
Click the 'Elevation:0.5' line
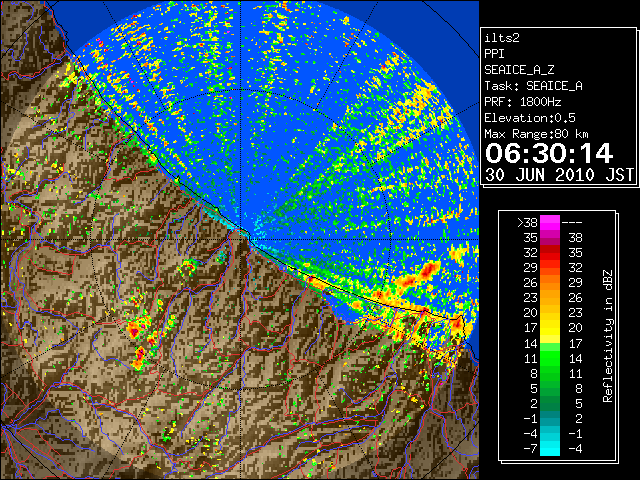coord(530,118)
